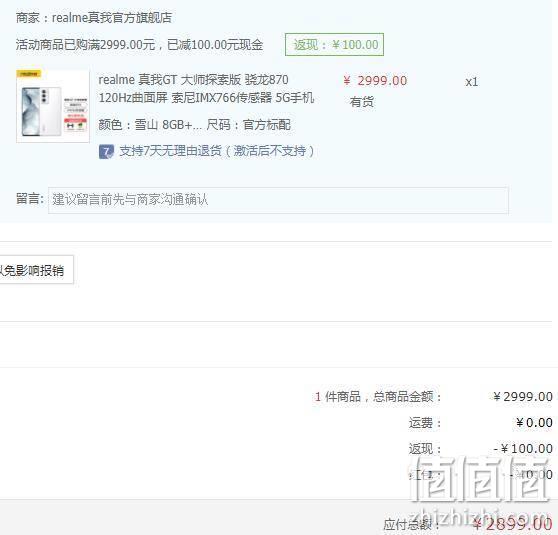Click the 留言 label beside the message box
The image size is (558, 535).
coord(30,199)
